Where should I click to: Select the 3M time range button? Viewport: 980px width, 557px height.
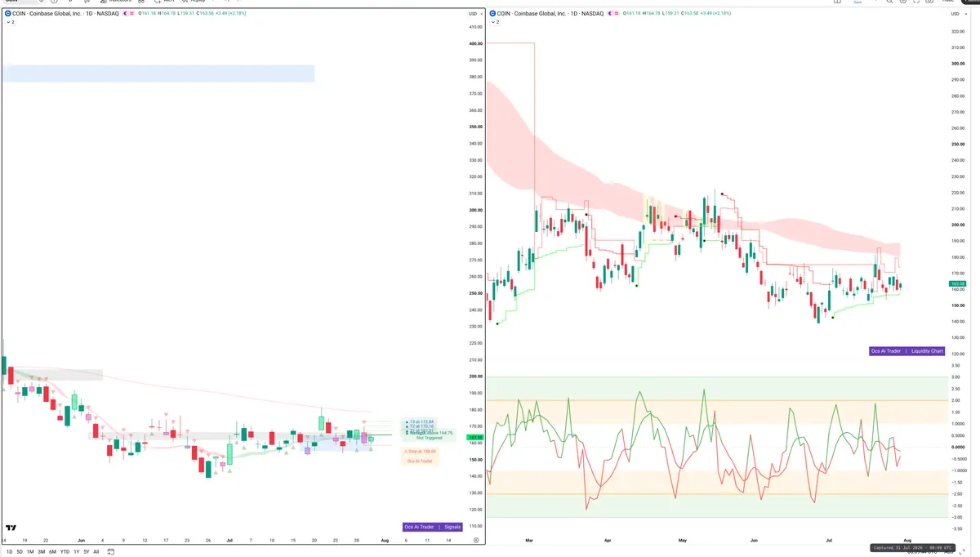click(42, 552)
